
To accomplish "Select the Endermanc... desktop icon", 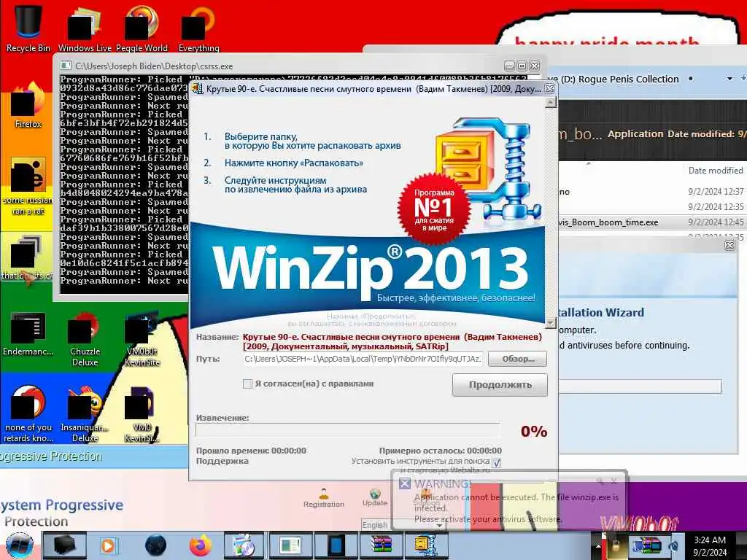I will coord(28,333).
